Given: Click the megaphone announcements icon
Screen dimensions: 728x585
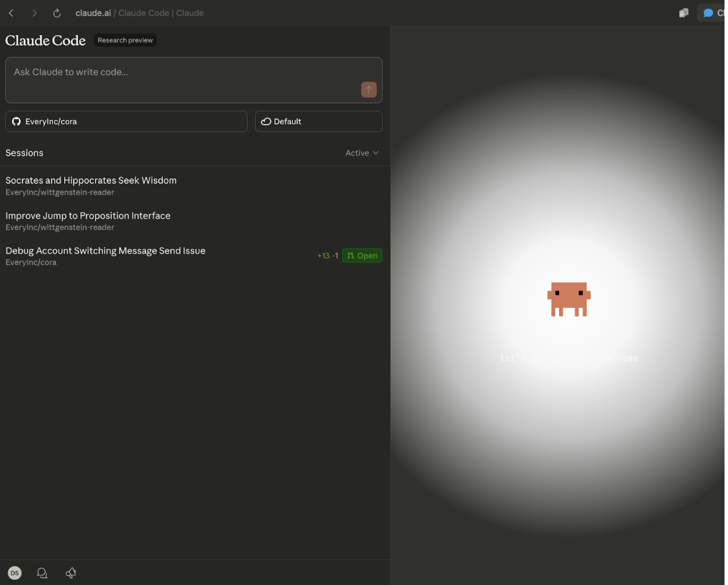Looking at the screenshot, I should point(71,573).
